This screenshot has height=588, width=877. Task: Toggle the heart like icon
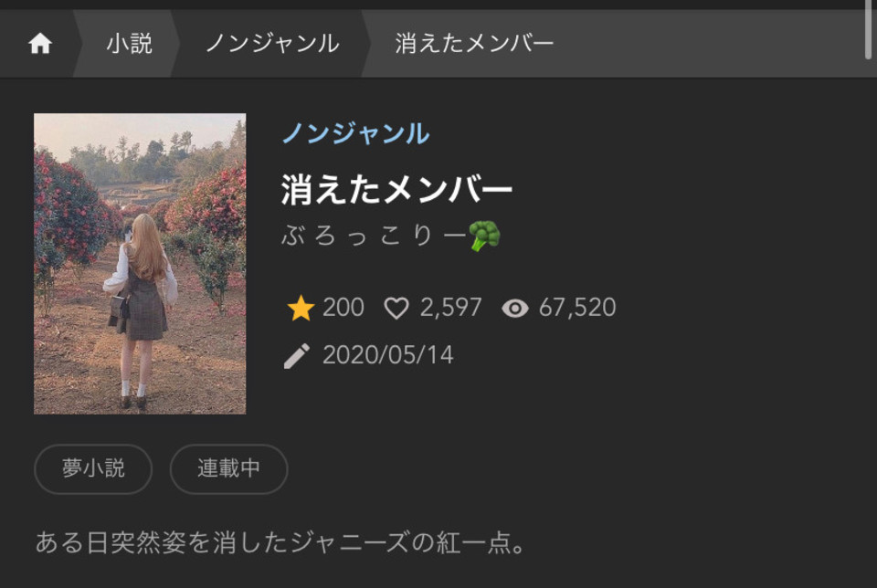point(396,308)
